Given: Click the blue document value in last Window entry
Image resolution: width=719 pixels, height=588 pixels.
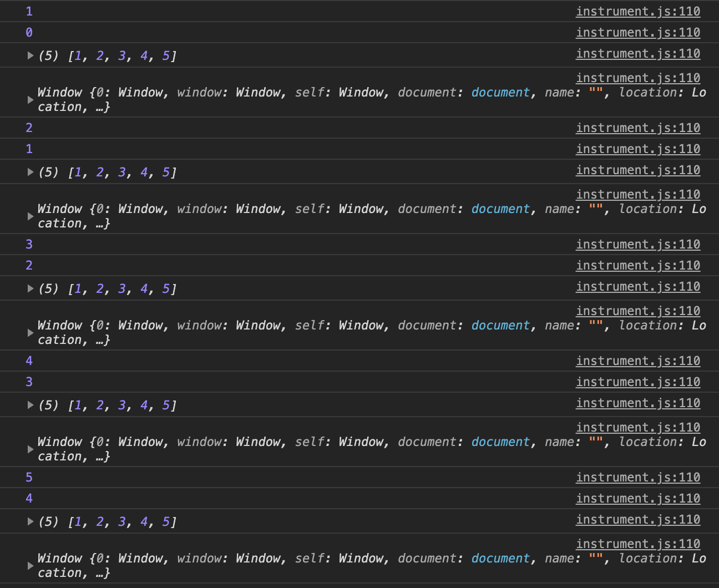Looking at the screenshot, I should click(500, 558).
